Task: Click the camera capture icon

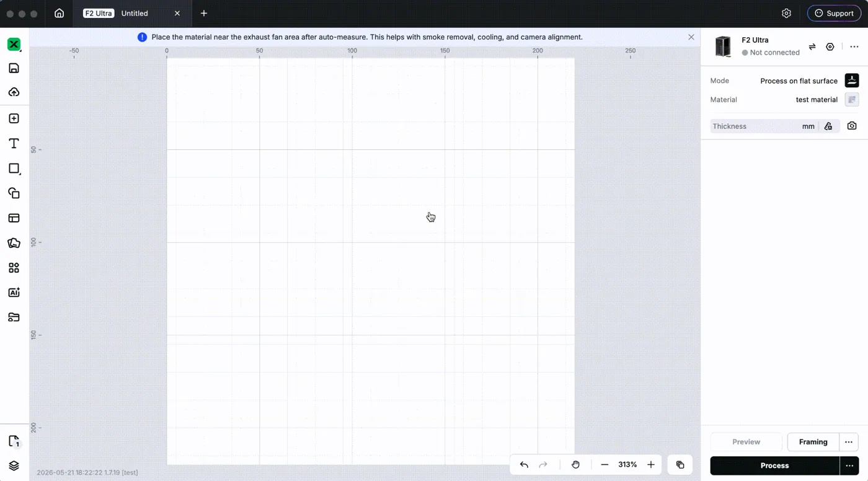Action: pos(852,126)
